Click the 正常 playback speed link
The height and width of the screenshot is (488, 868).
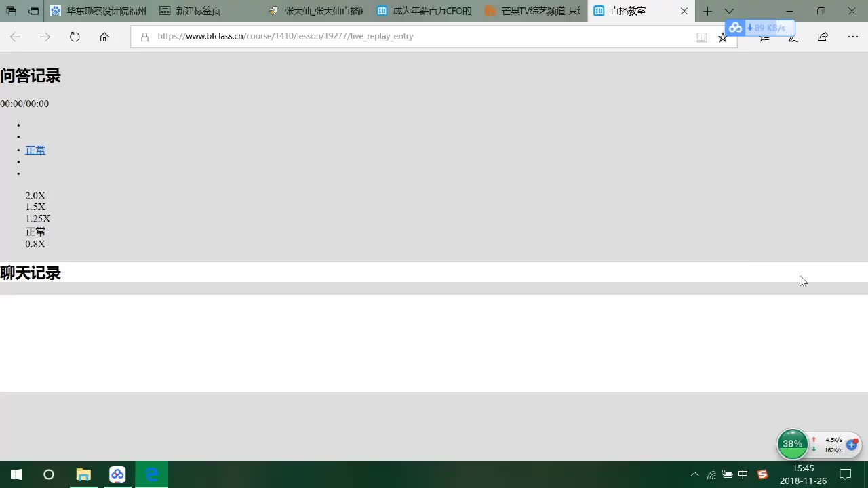(35, 150)
